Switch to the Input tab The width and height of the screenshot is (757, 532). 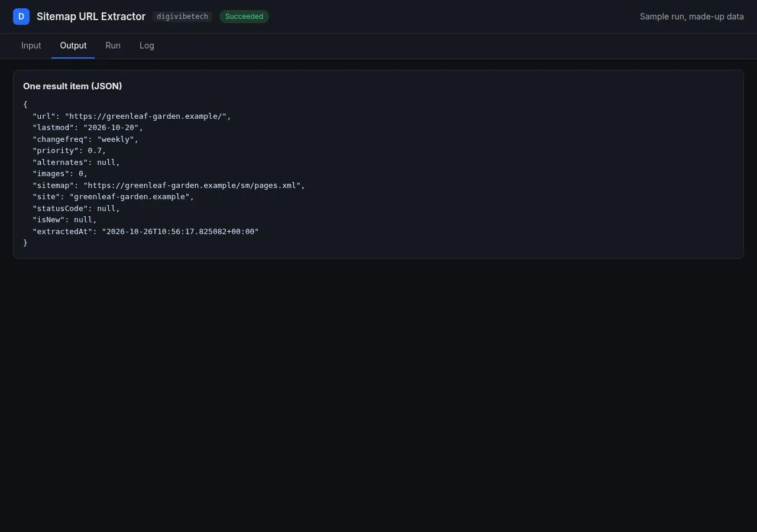click(31, 46)
